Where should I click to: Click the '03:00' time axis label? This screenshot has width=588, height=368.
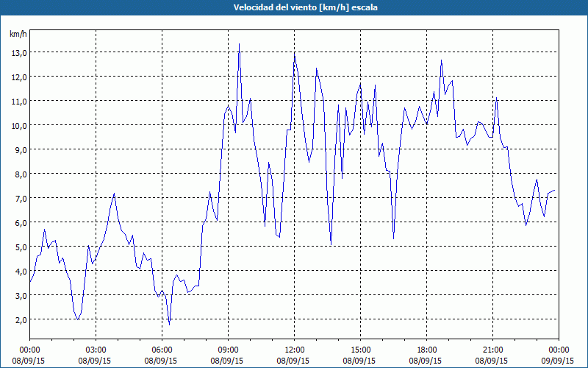96,350
